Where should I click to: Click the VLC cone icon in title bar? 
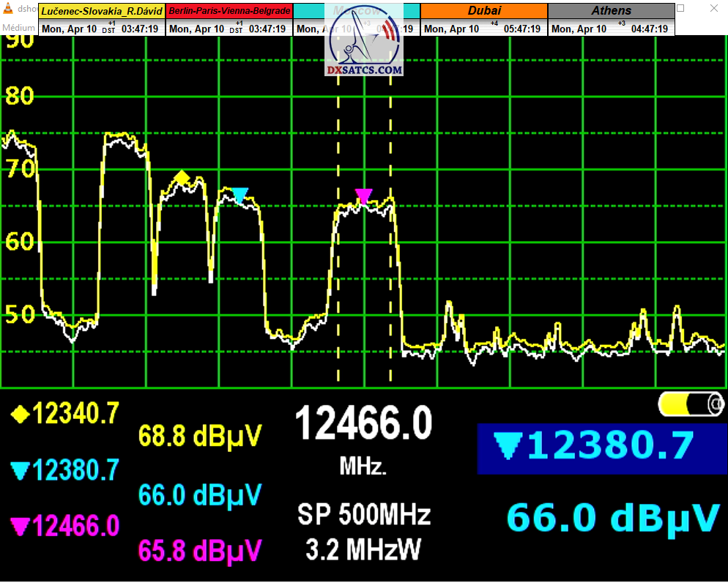tap(9, 10)
